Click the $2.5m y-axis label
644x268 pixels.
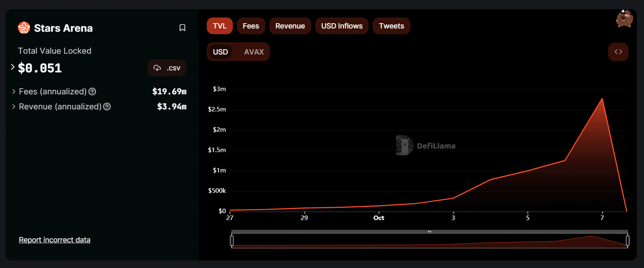(217, 109)
